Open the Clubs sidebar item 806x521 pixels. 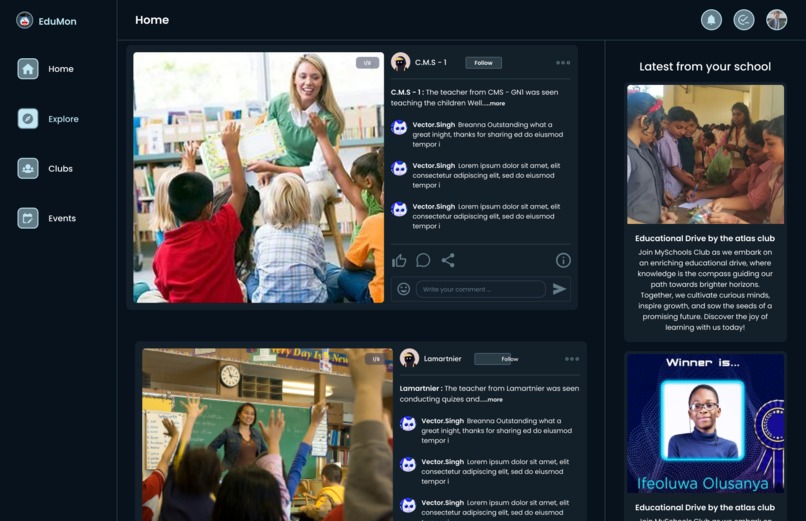pyautogui.click(x=45, y=169)
